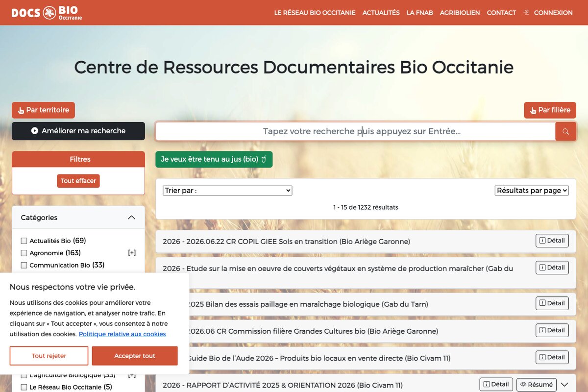Open Détail for CR Commission filière Grandes Cultures
The image size is (588, 392).
pos(552,330)
